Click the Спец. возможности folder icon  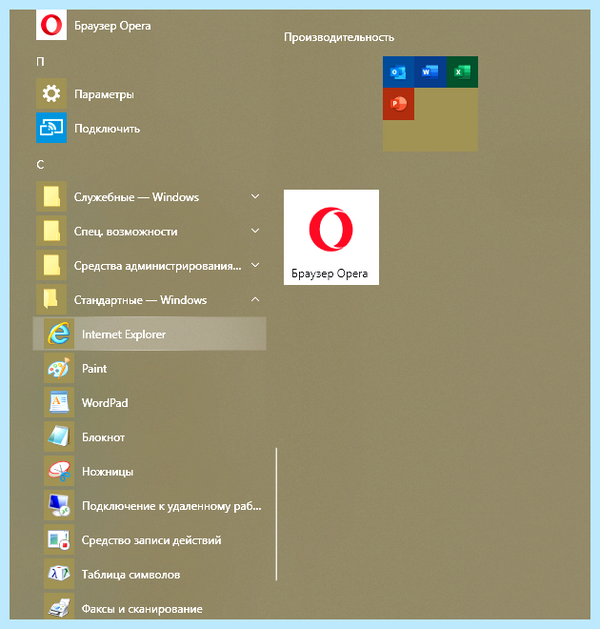(51, 231)
